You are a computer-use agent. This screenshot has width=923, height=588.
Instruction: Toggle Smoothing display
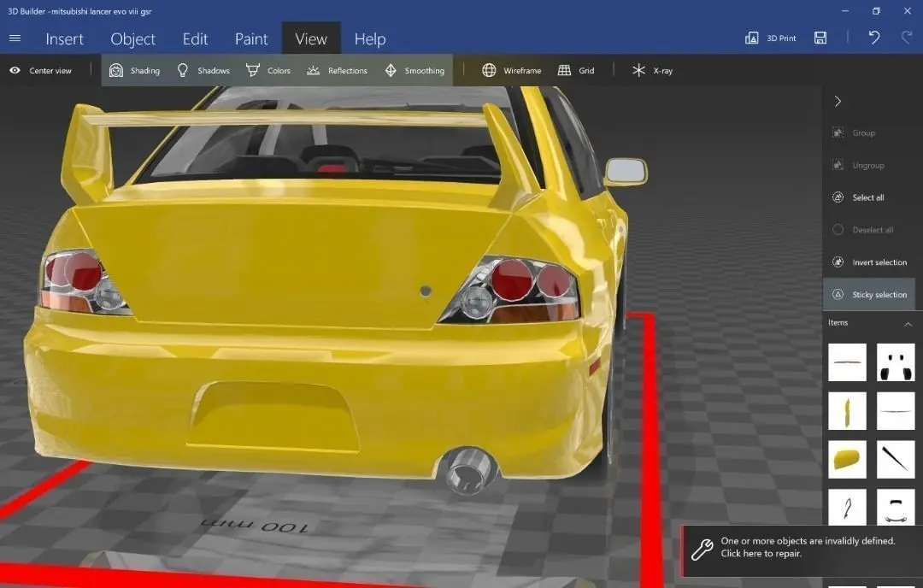tap(414, 71)
